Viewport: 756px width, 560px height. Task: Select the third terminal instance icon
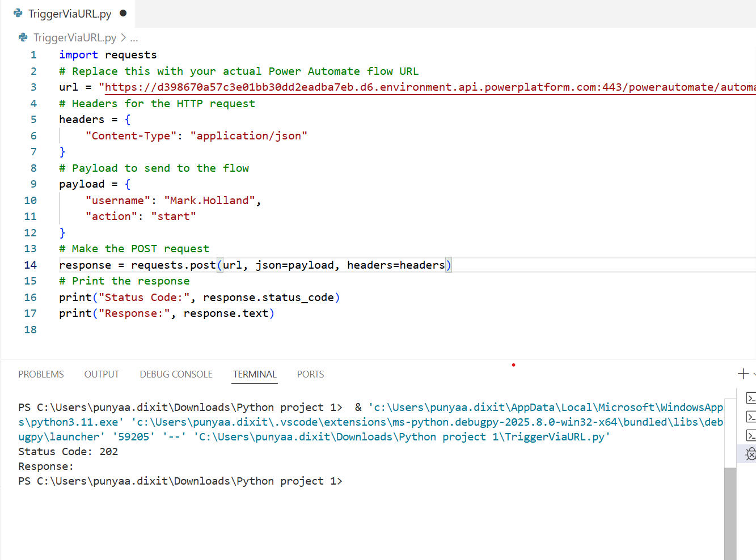[750, 436]
